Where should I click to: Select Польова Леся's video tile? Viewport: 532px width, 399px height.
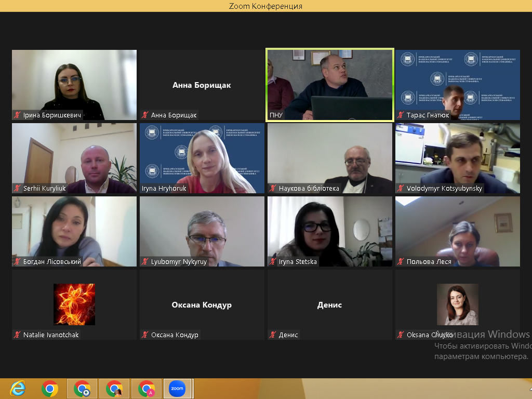coord(457,231)
